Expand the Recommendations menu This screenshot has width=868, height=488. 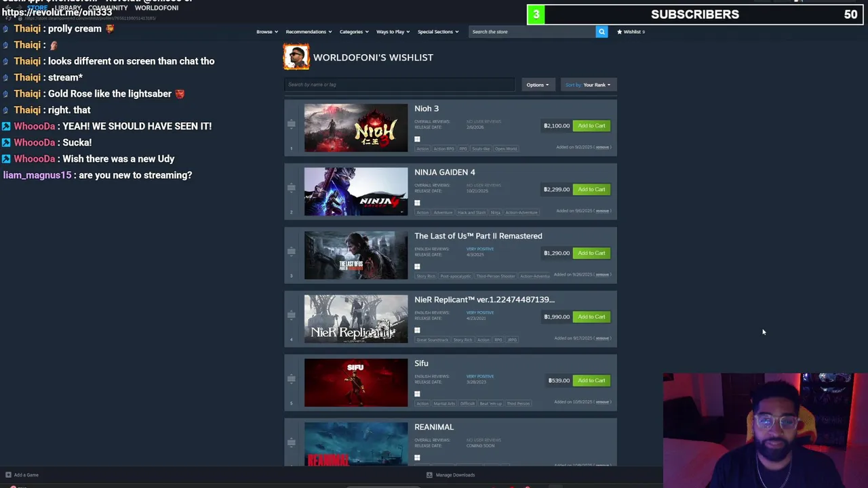(309, 32)
